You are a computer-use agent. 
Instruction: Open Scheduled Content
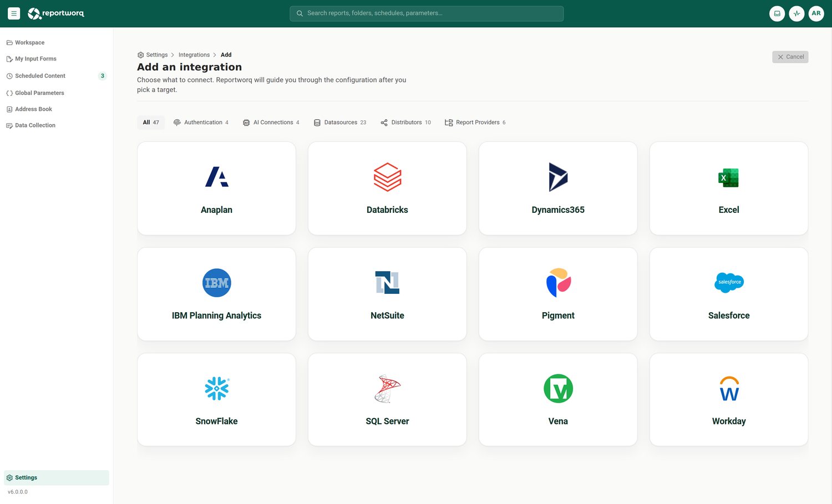point(56,76)
